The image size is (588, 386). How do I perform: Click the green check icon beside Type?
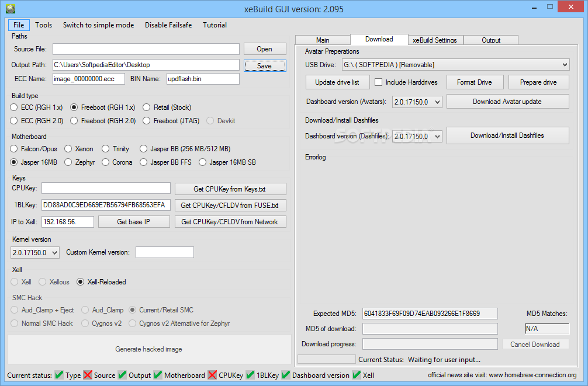click(x=59, y=375)
